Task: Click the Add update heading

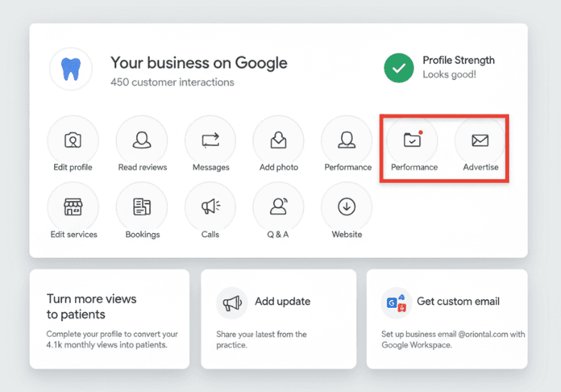Action: (283, 301)
